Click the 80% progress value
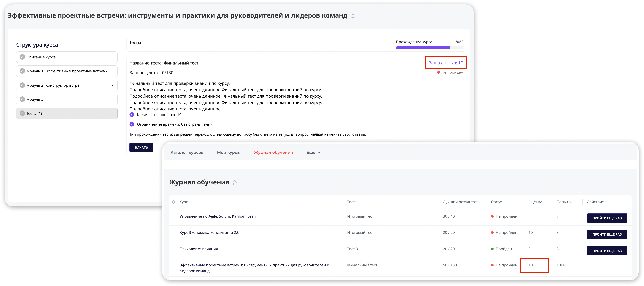 point(459,42)
